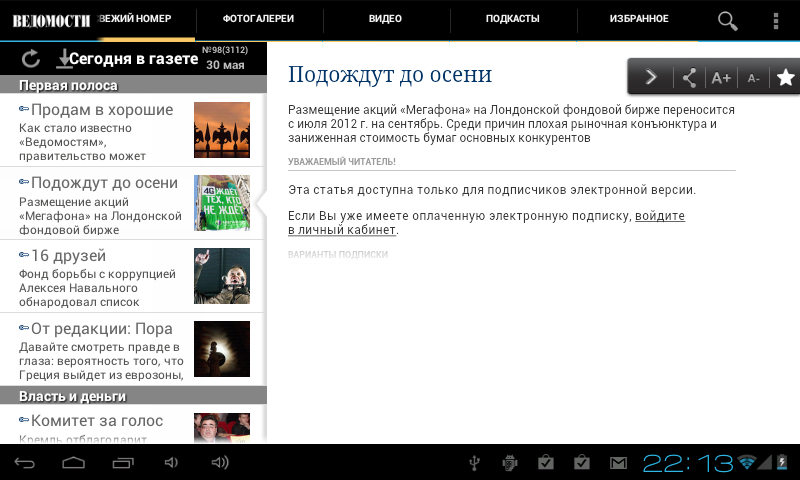Toggle favorite star for this article
Screen dimensions: 800x480
pyautogui.click(x=785, y=77)
